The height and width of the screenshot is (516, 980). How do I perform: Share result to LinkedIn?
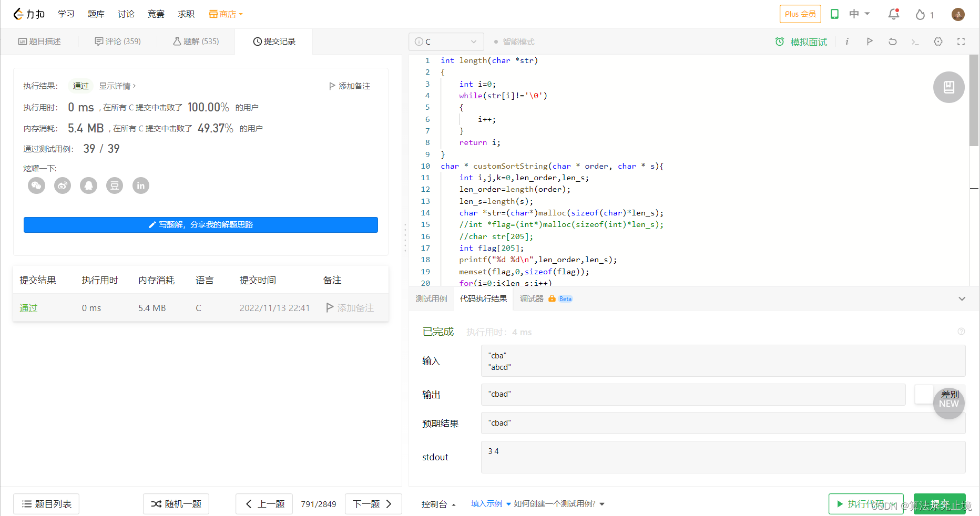point(140,185)
